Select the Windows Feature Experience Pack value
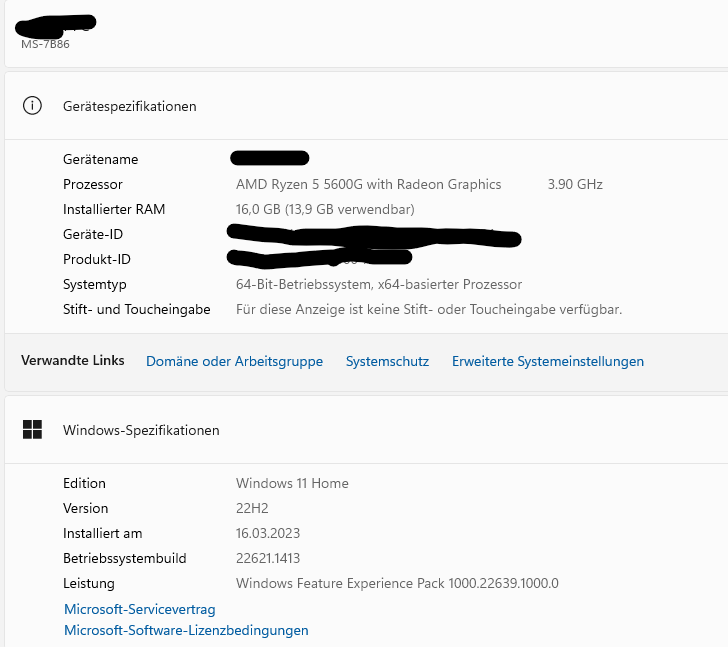Screen dimensions: 728x647 coord(397,583)
